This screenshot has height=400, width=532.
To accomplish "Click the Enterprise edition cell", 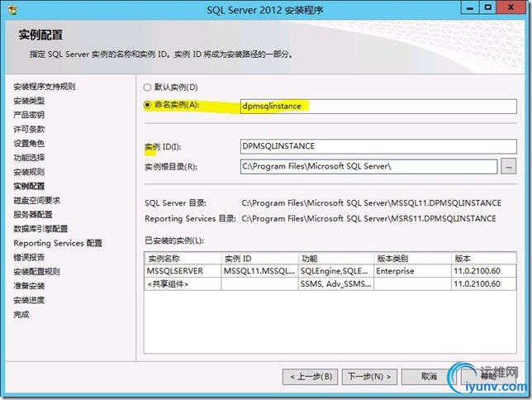I will (413, 271).
